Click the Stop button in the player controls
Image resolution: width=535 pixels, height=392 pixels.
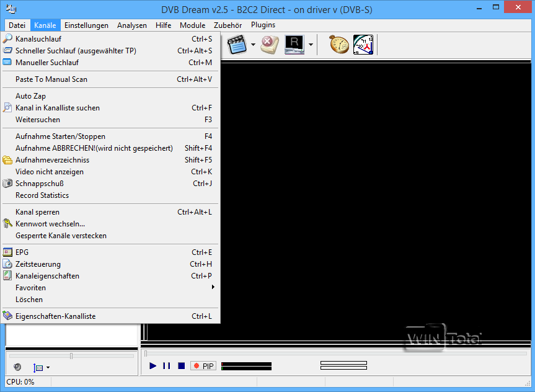coord(181,366)
